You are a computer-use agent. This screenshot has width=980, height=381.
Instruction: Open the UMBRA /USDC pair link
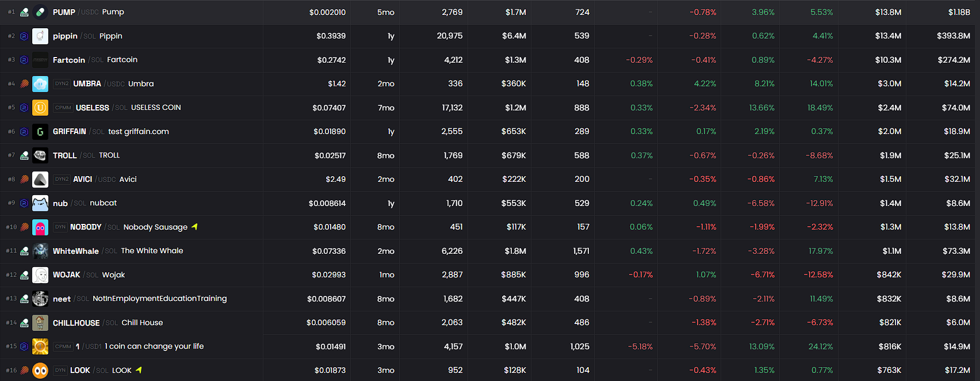(99, 84)
